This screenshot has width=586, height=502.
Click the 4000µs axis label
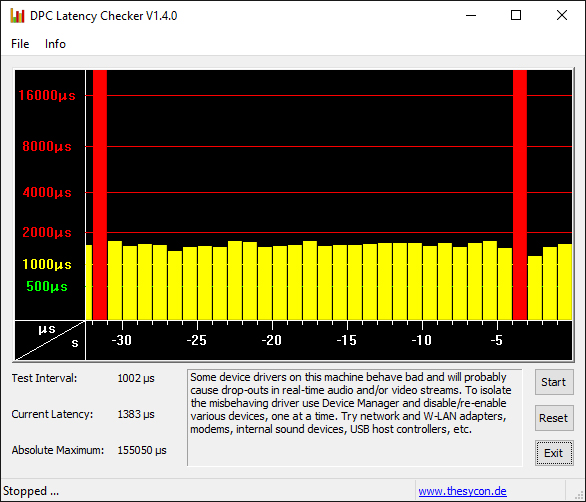(x=47, y=193)
